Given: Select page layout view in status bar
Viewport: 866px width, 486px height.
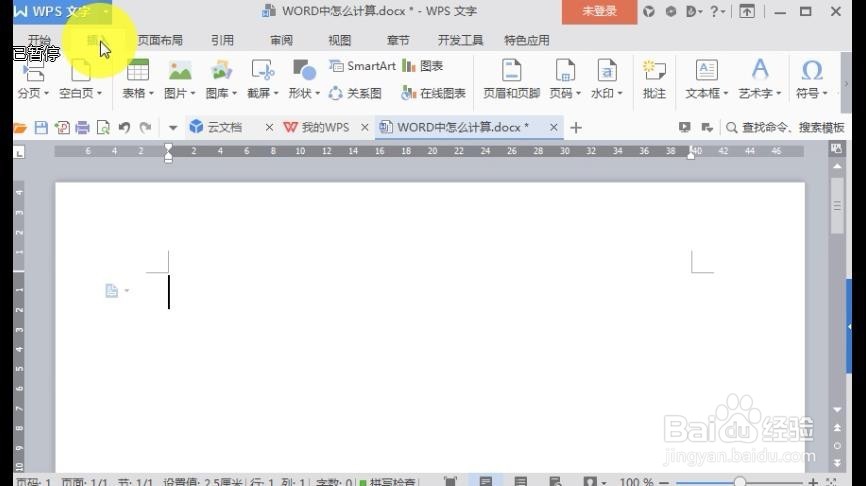Looking at the screenshot, I should click(x=485, y=482).
